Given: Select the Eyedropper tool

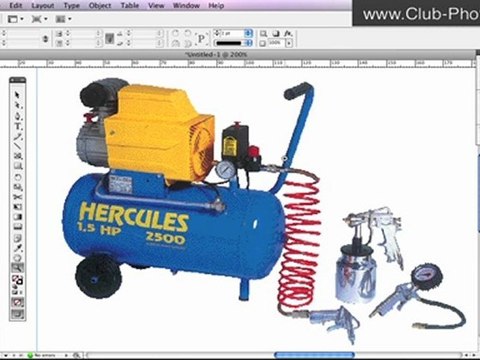Looking at the screenshot, I should pos(17,248).
